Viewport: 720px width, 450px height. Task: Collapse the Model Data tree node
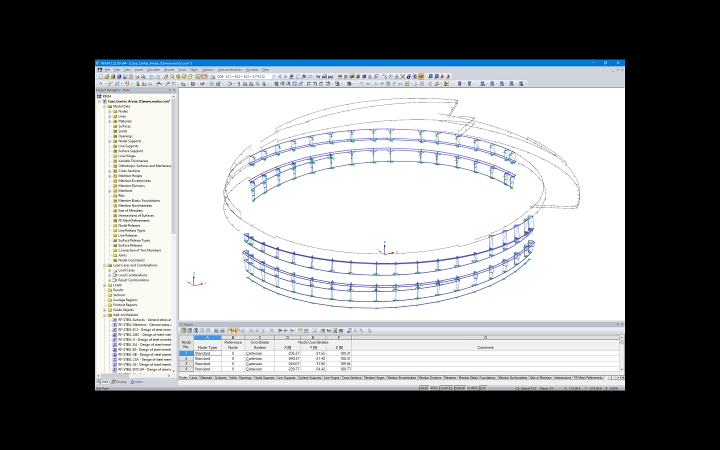(105, 106)
